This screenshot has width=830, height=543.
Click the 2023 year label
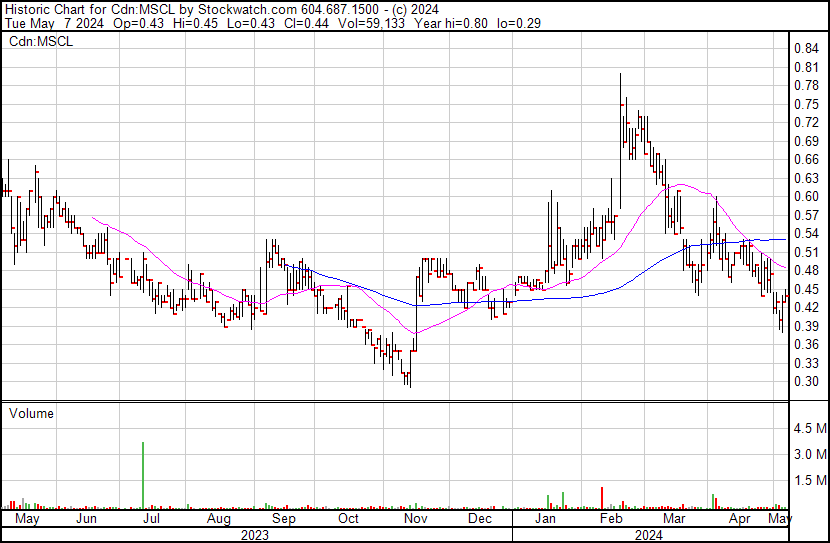[x=255, y=535]
